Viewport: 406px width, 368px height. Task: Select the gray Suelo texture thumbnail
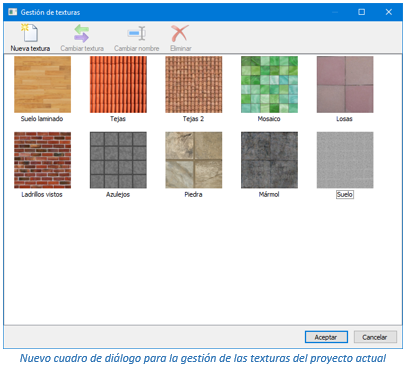345,160
